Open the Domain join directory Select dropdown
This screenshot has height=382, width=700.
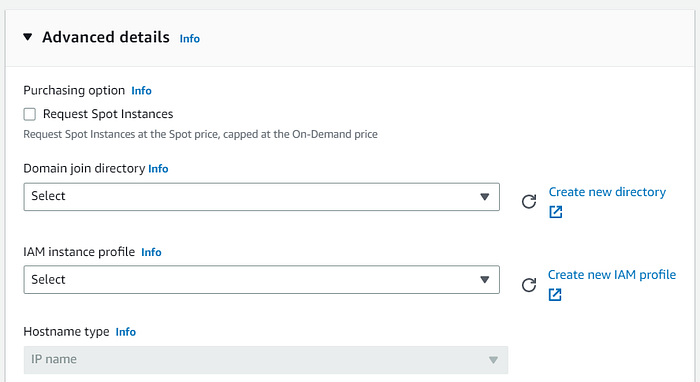262,197
